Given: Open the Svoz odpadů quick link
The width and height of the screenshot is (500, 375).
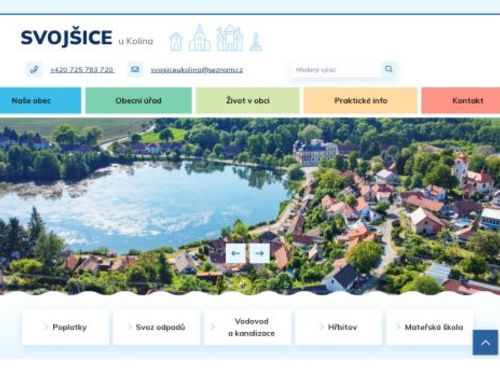Looking at the screenshot, I should point(156,327).
